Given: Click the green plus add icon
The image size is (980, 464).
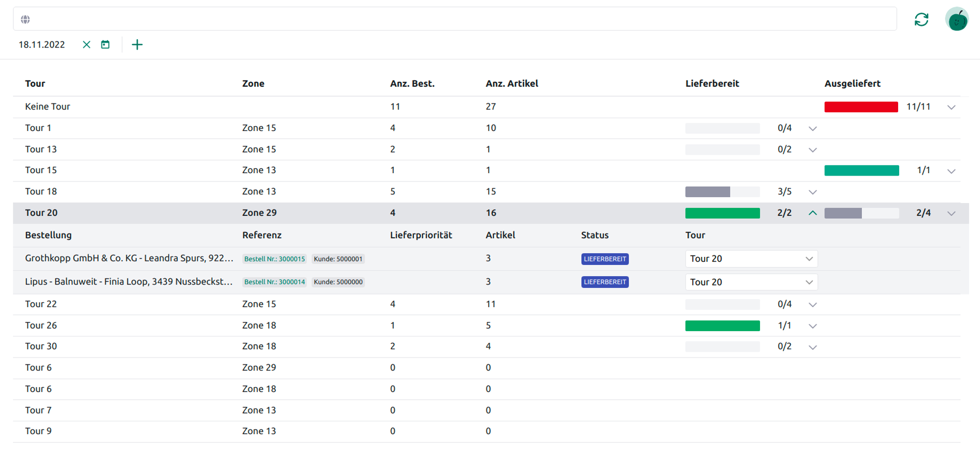Looking at the screenshot, I should point(137,45).
